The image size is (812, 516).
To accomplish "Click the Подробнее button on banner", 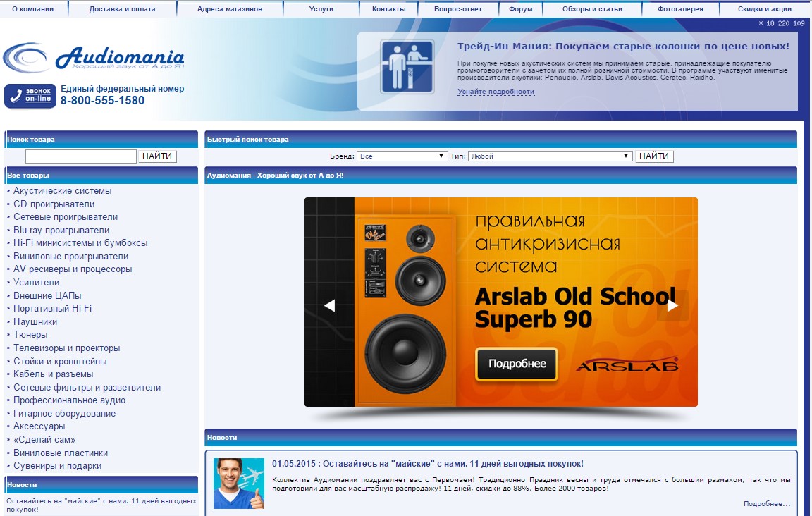I will pyautogui.click(x=517, y=364).
